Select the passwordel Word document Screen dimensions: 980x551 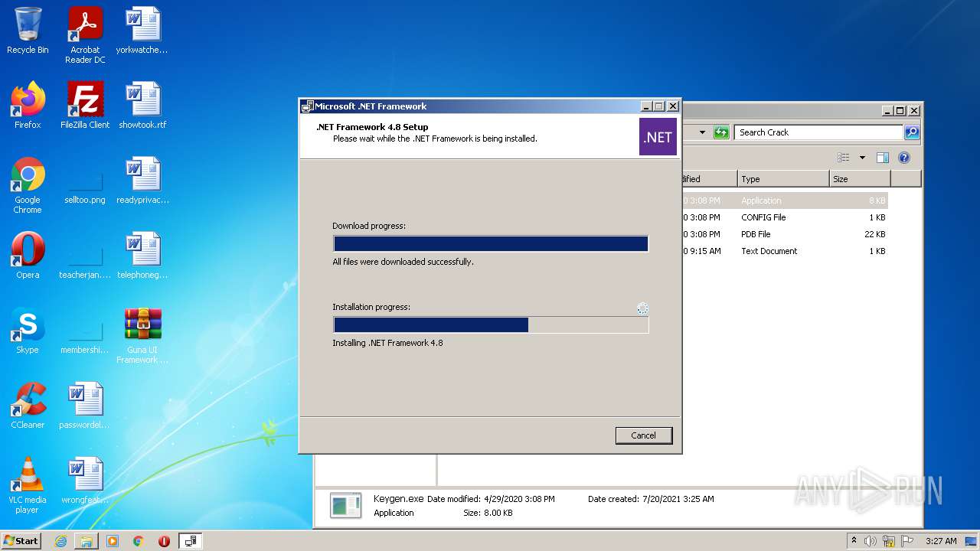tap(85, 406)
